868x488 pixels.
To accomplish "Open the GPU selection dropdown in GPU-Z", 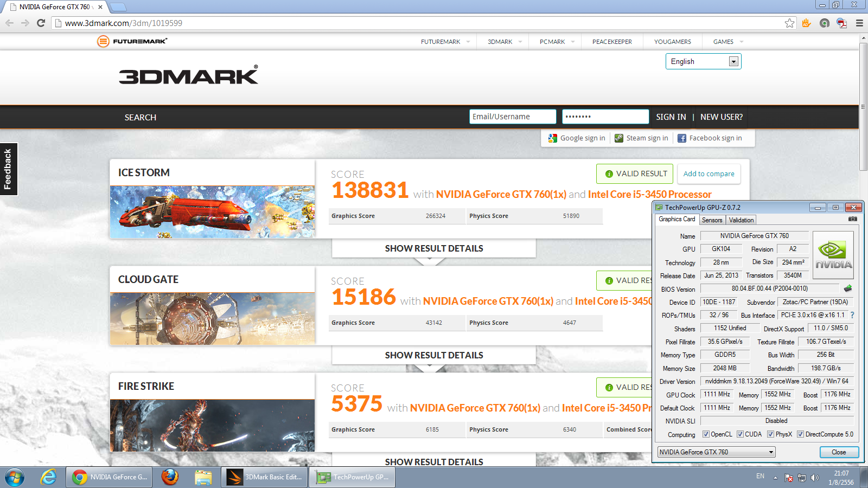I will [716, 452].
